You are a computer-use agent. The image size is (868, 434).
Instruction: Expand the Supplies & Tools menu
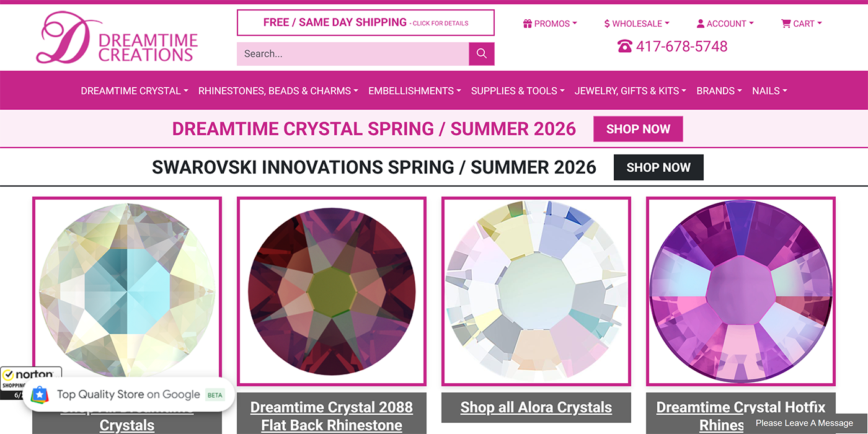click(x=518, y=91)
